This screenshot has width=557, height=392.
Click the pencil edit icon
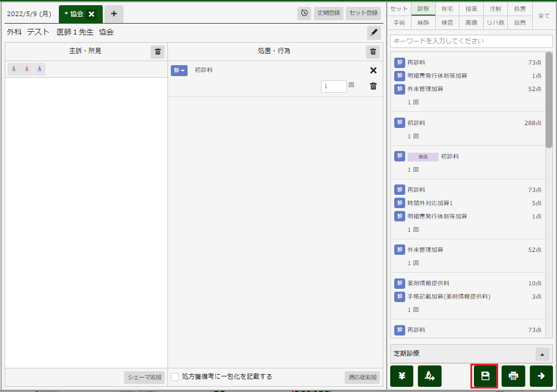pyautogui.click(x=373, y=33)
